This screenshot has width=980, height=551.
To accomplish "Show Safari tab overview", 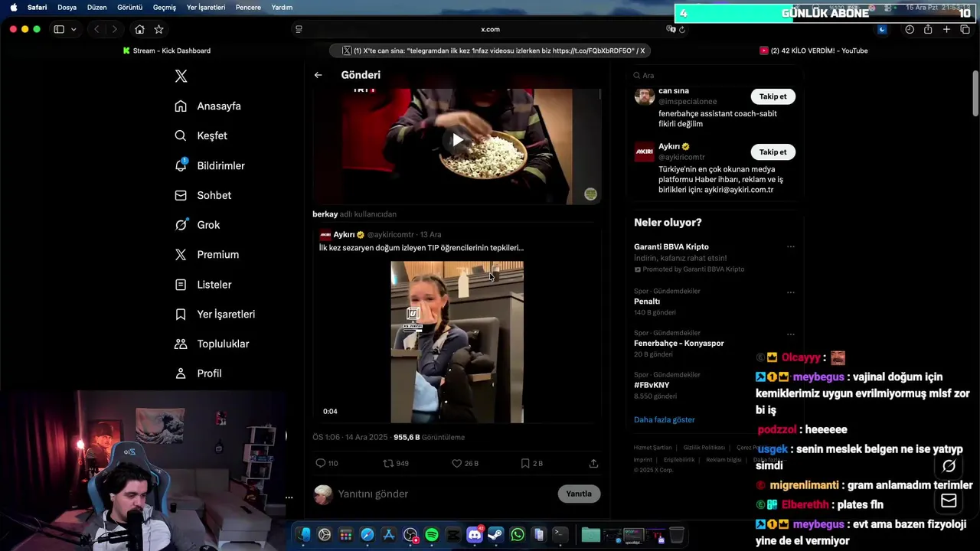I will 965,29.
